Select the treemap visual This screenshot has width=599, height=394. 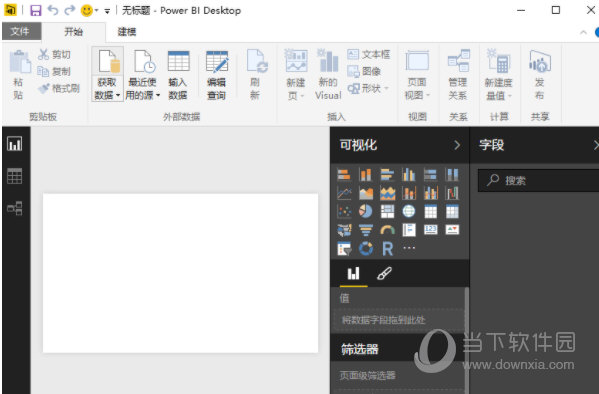pos(387,211)
